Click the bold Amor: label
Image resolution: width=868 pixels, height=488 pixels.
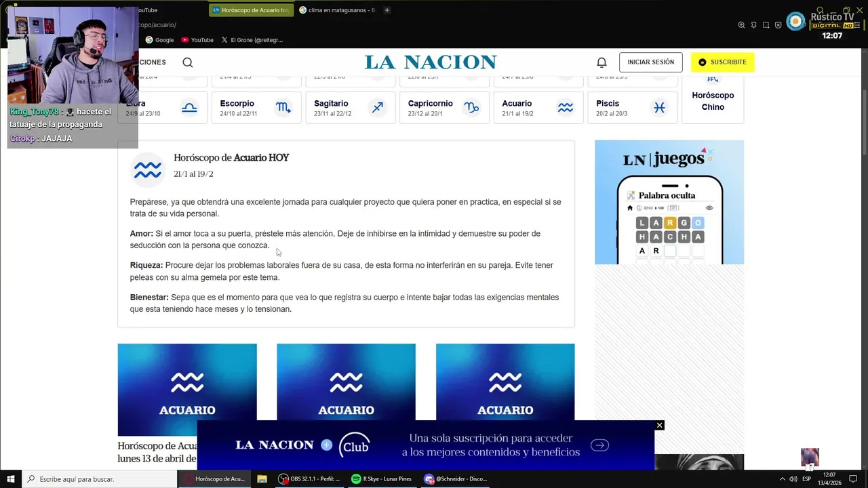tap(142, 234)
